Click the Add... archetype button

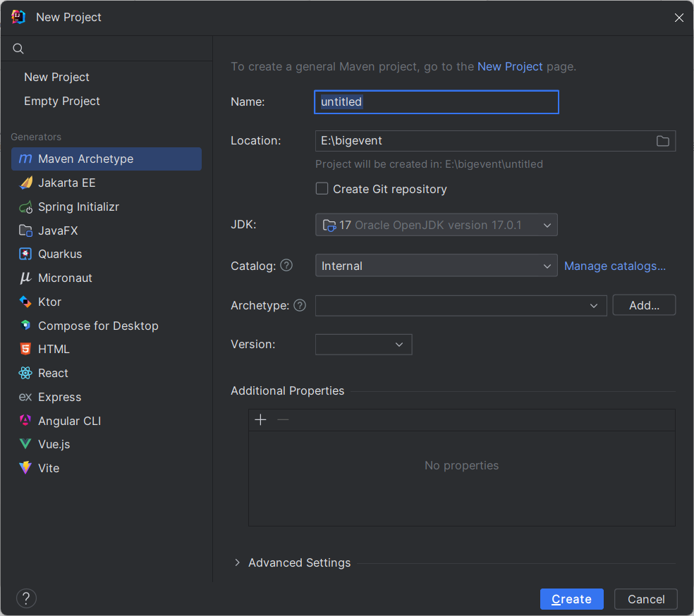coord(644,305)
